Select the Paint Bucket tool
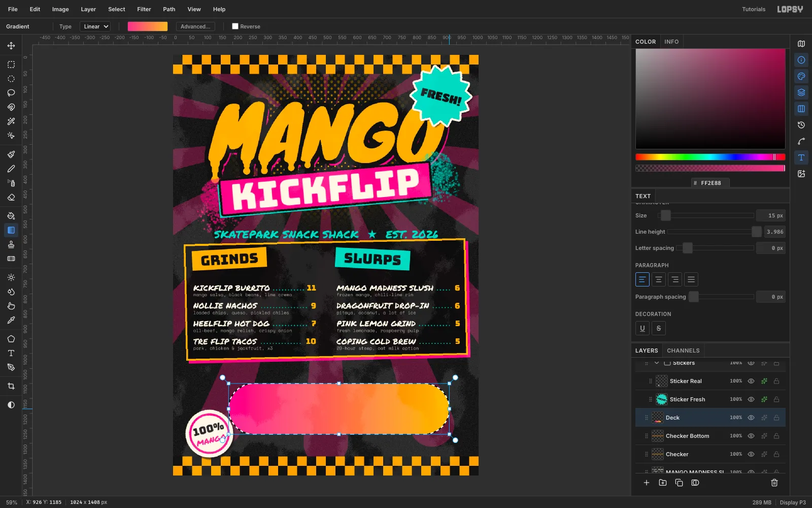 pos(11,216)
